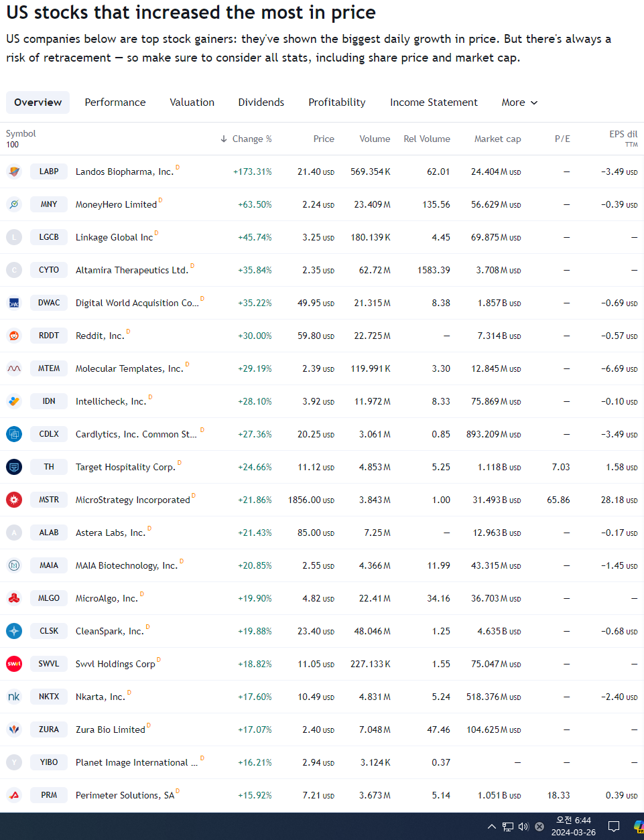644x840 pixels.
Task: Sort by the Rel Volume column header
Action: pos(427,139)
